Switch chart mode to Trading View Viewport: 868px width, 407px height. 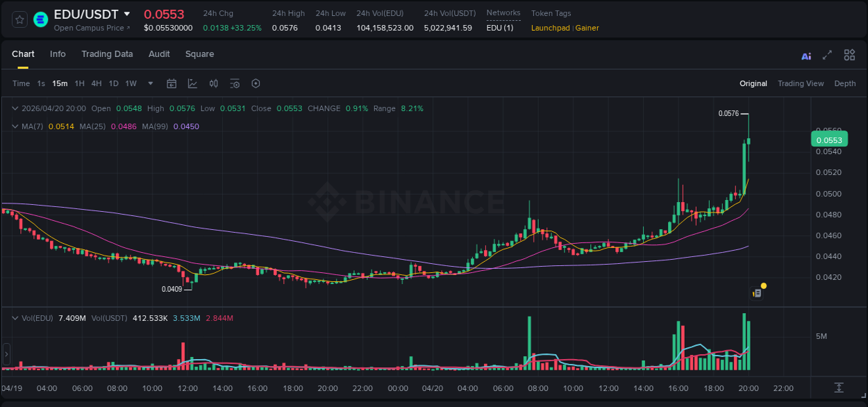click(x=801, y=83)
